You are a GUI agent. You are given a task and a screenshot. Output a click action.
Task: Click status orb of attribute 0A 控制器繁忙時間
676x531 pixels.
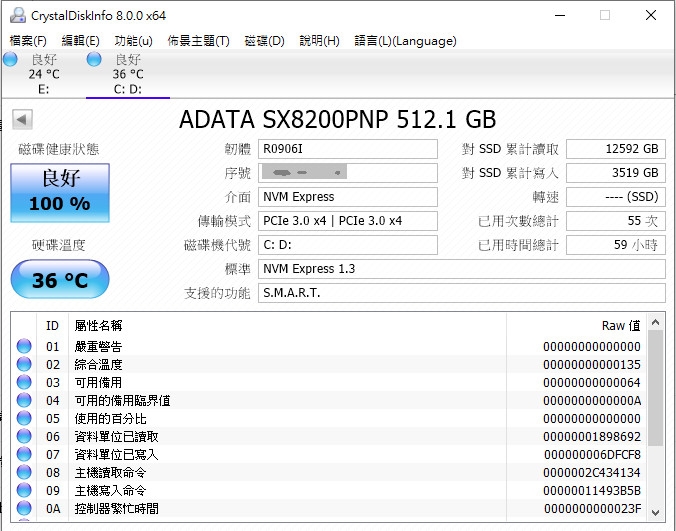24,509
